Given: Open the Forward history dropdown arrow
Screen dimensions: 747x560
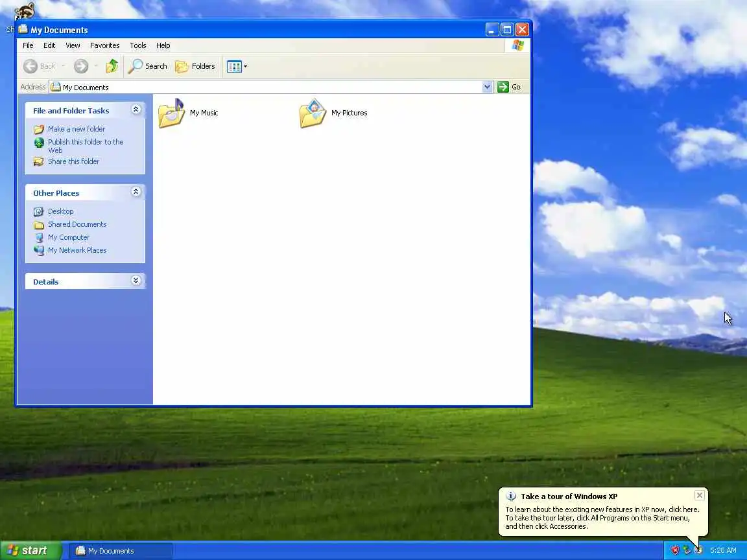Looking at the screenshot, I should (96, 66).
